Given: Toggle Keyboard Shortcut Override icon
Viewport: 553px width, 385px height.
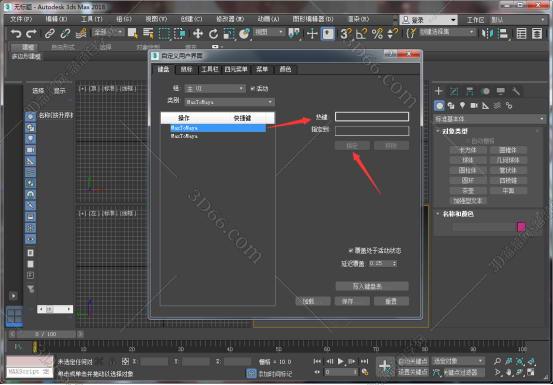Looking at the screenshot, I should tap(328, 34).
